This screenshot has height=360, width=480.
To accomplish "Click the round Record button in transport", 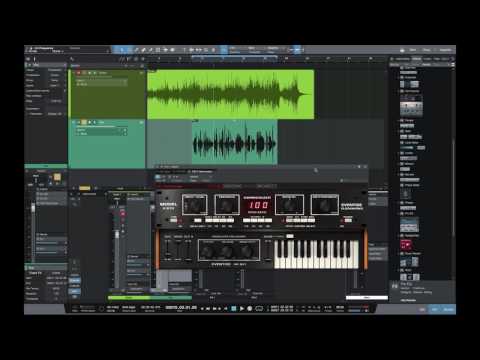I will [249, 309].
